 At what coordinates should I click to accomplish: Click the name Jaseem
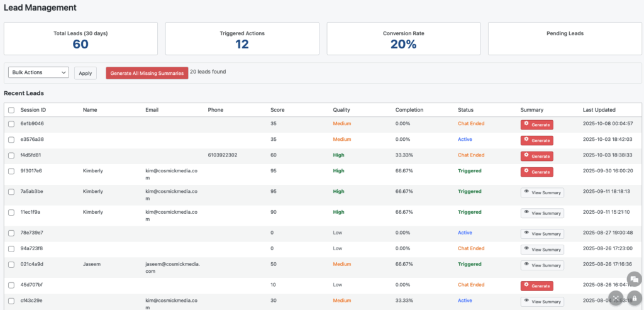point(92,265)
